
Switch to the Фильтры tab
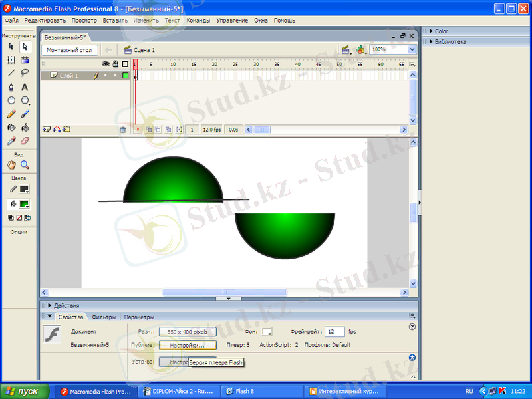point(104,317)
